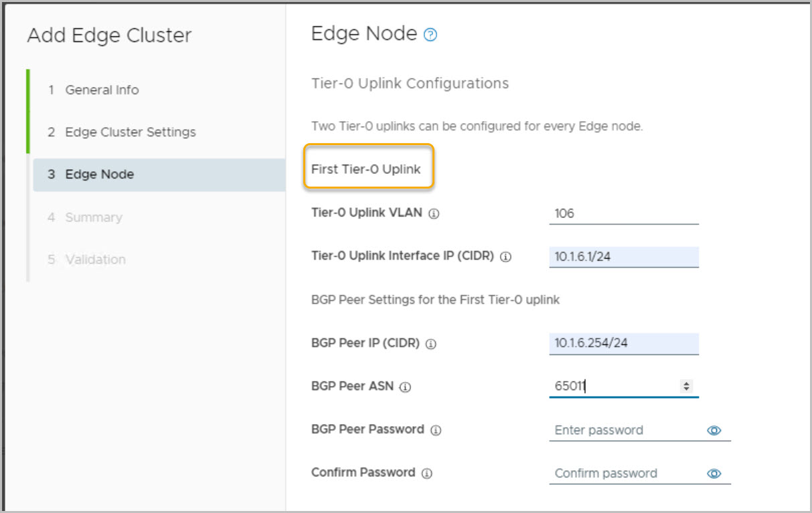
Task: Click the Tier-0 Uplink VLAN field
Action: pyautogui.click(x=623, y=214)
